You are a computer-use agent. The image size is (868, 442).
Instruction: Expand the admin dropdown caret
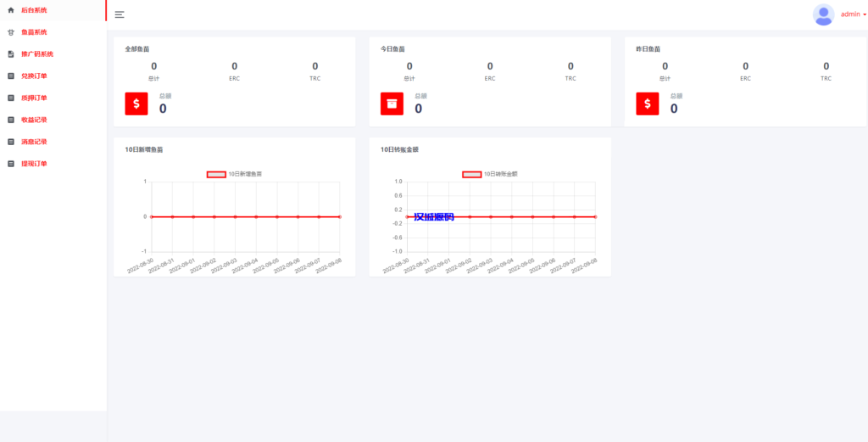pyautogui.click(x=864, y=14)
